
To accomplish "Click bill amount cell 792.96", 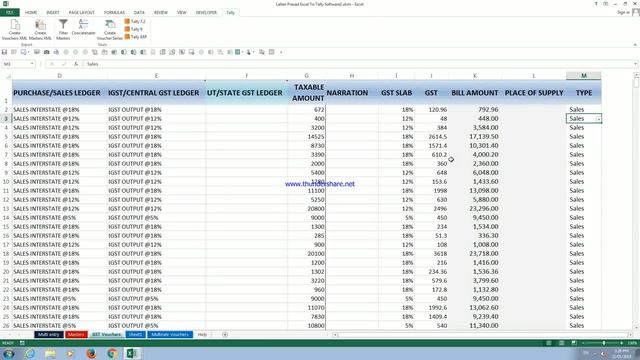I will (475, 110).
